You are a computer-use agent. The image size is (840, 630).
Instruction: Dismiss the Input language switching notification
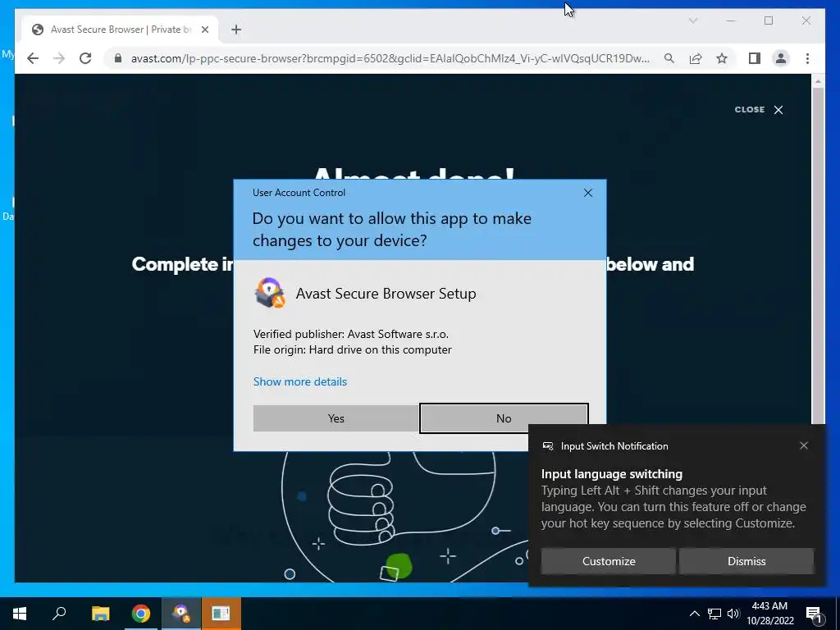(746, 561)
